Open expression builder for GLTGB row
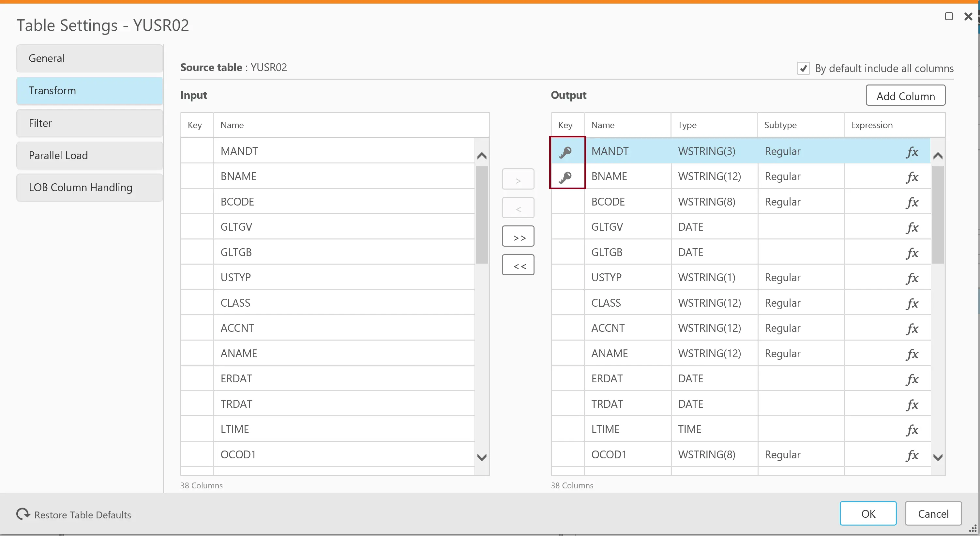 pyautogui.click(x=912, y=253)
